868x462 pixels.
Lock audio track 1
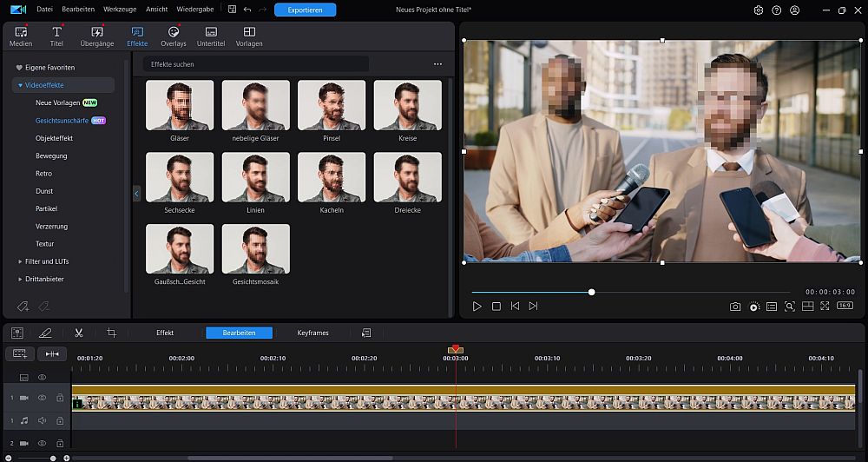click(60, 420)
